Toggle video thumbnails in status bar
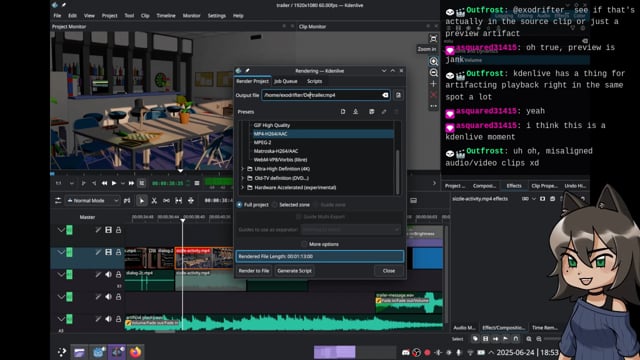Screen dimensions: 640x360 [x=485, y=339]
